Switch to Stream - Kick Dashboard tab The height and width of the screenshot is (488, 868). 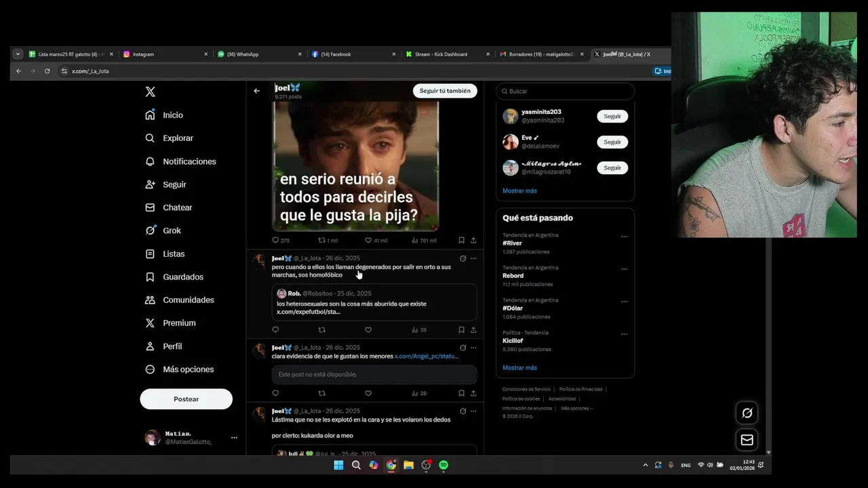coord(448,54)
